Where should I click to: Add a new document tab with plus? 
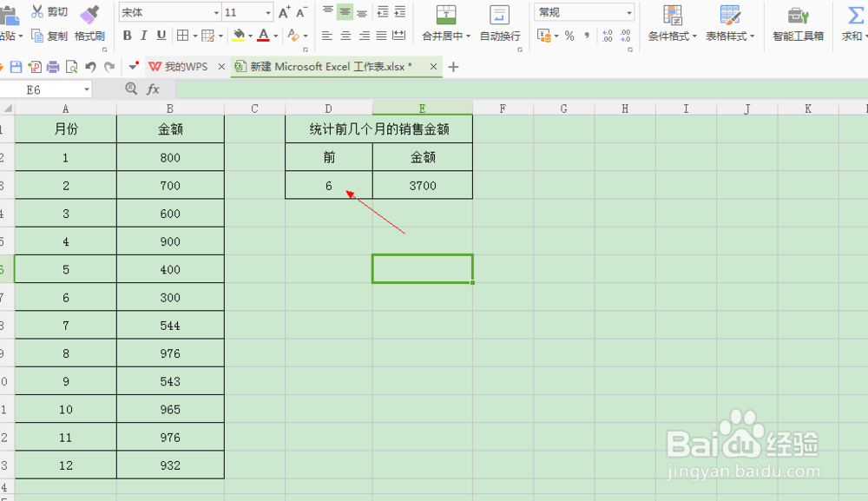pos(453,67)
